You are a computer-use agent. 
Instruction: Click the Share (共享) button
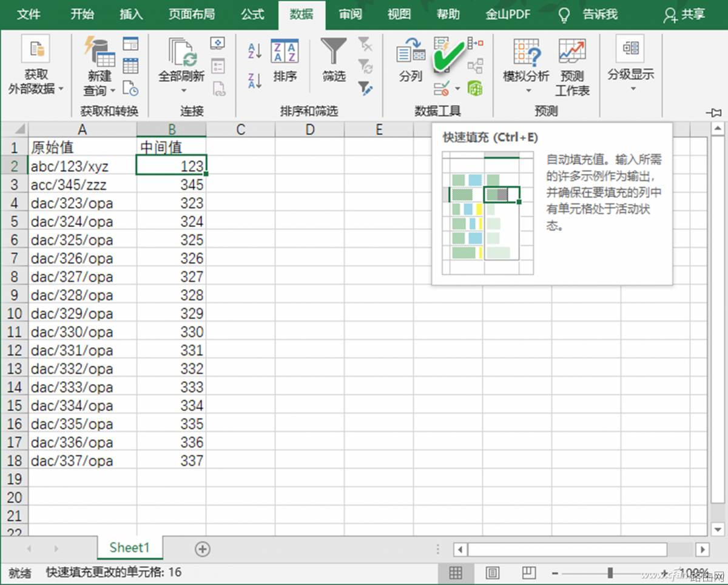coord(685,15)
